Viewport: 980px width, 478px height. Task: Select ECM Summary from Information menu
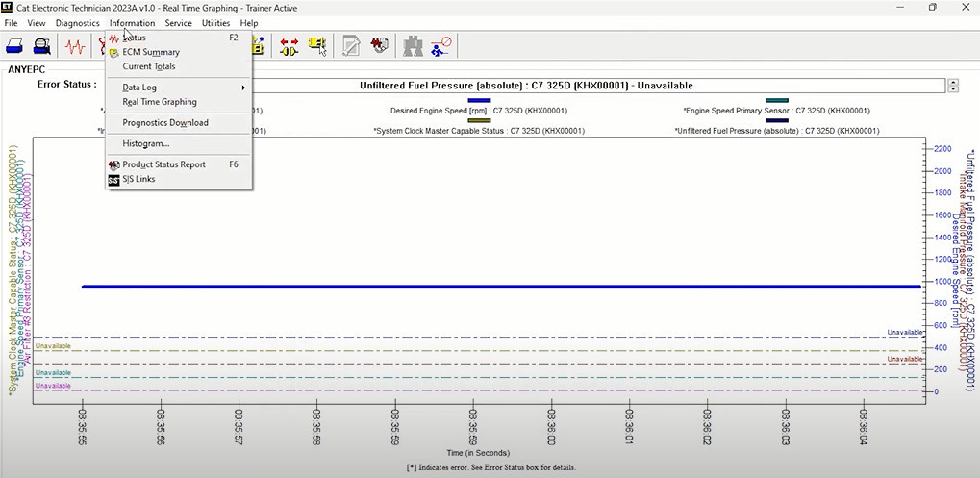tap(151, 52)
